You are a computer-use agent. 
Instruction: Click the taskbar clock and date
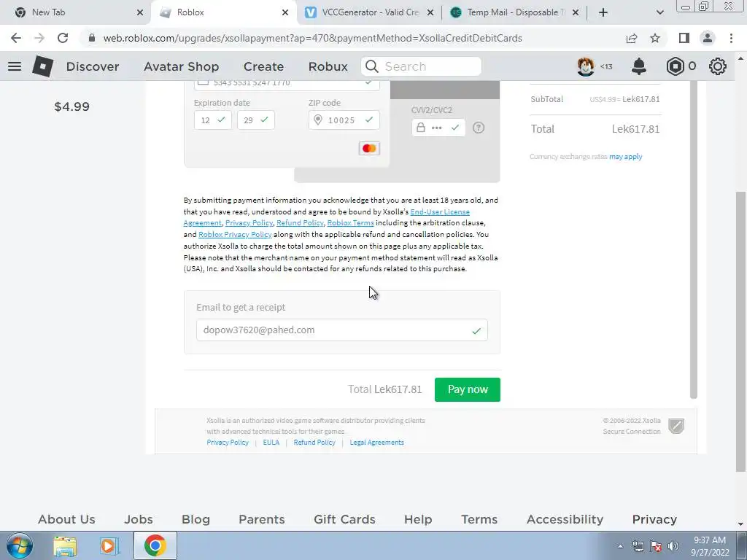710,546
